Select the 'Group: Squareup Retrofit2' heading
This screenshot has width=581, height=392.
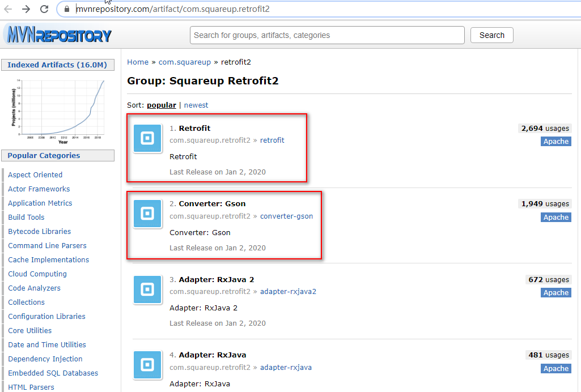click(203, 80)
